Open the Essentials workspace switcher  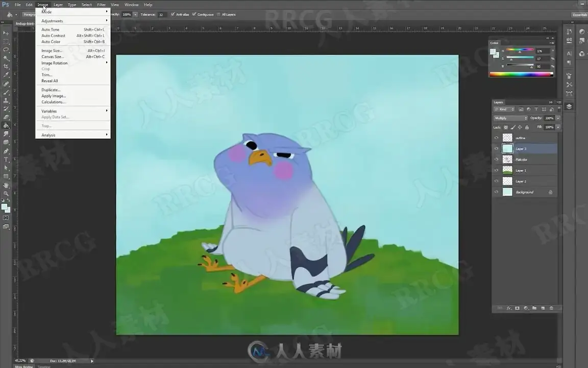coord(579,15)
